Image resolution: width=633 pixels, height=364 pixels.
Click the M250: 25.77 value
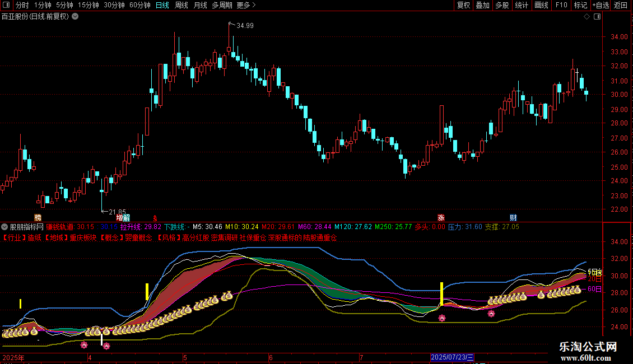click(x=393, y=227)
